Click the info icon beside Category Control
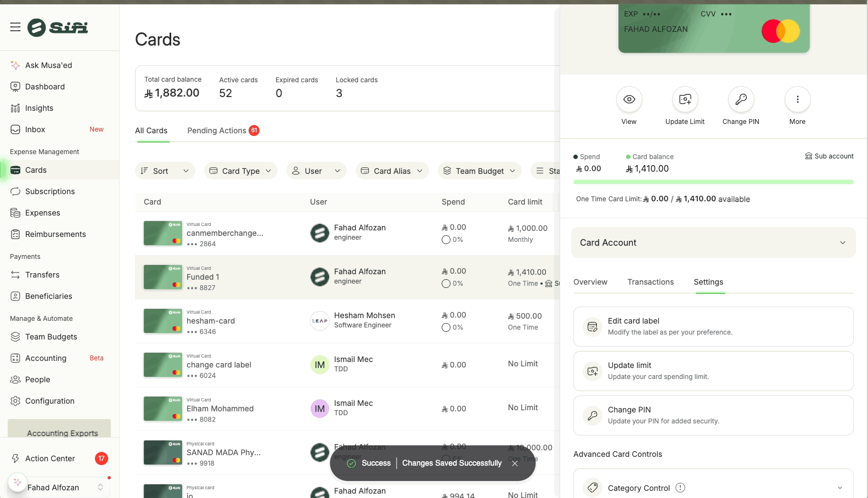The height and width of the screenshot is (498, 868). [680, 488]
